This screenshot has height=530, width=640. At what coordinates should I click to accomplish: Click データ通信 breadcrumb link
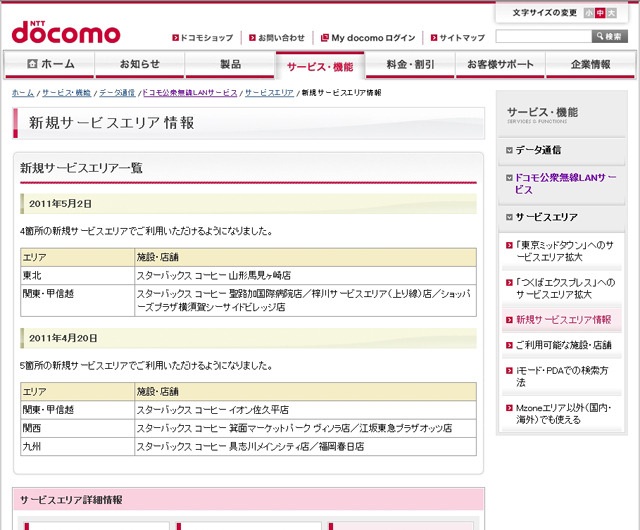point(117,92)
